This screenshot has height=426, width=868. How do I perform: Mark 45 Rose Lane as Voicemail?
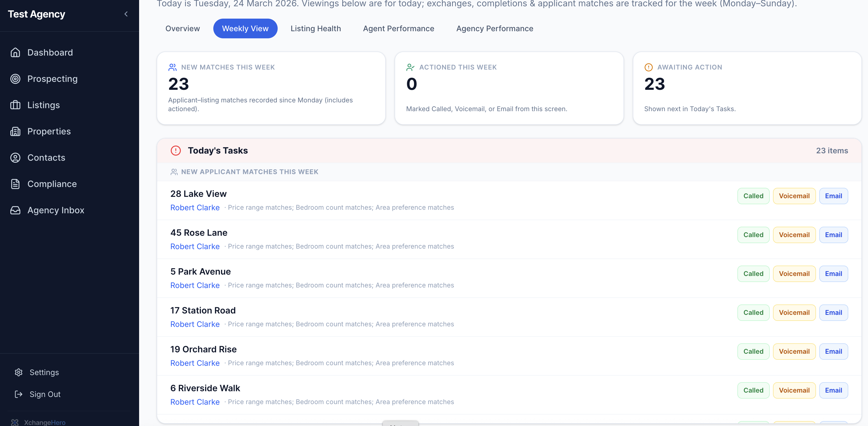pyautogui.click(x=794, y=235)
